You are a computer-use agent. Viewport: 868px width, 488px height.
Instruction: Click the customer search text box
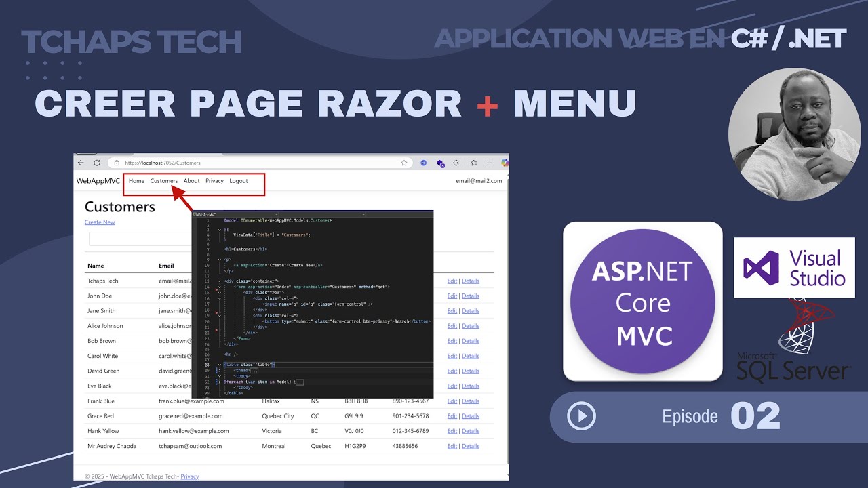[140, 239]
